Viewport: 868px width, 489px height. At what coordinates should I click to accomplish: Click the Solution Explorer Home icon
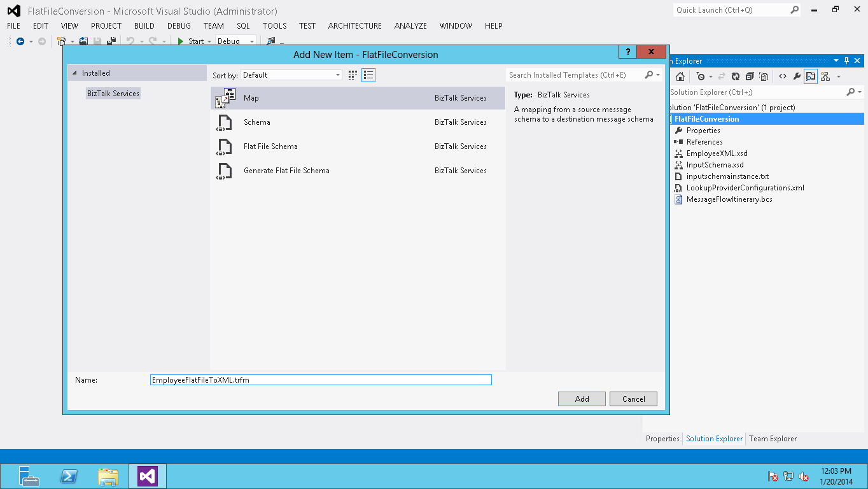click(680, 76)
